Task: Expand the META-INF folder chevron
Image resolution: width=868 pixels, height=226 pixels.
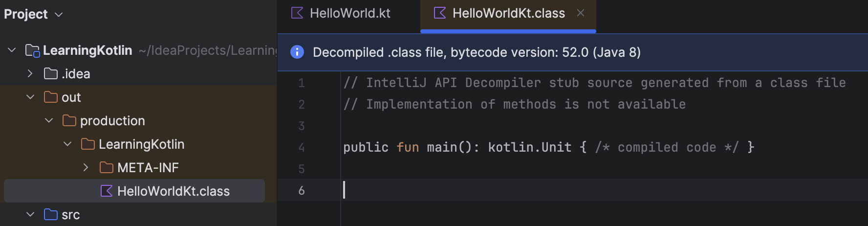Action: pyautogui.click(x=86, y=168)
